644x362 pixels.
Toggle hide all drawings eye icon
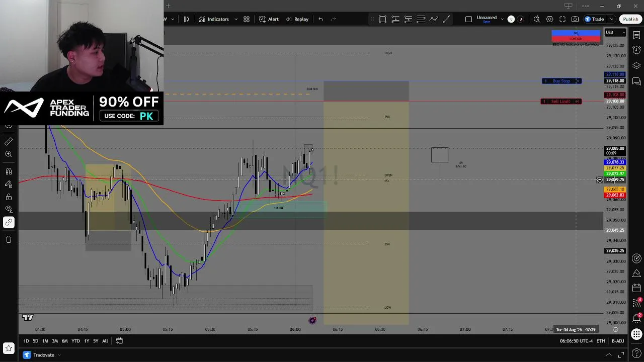point(9,209)
